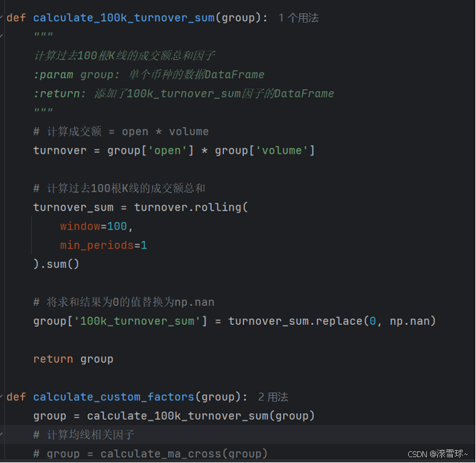Open the '1 个用法' usages hint
The height and width of the screenshot is (463, 476).
[x=299, y=18]
